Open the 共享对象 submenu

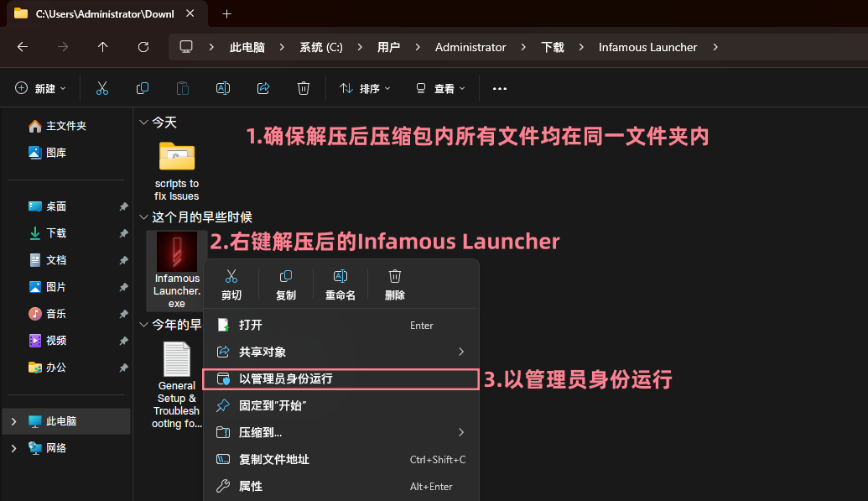pos(341,352)
